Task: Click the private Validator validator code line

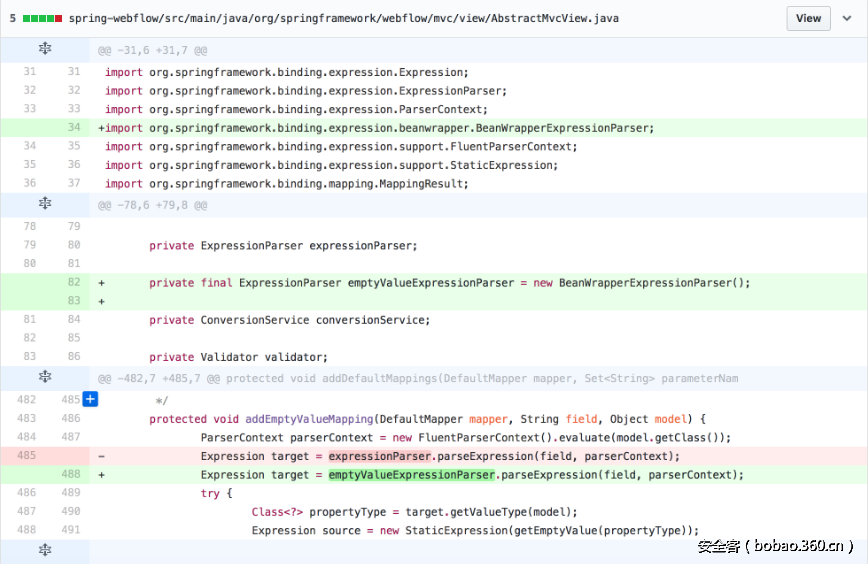Action: pyautogui.click(x=252, y=357)
